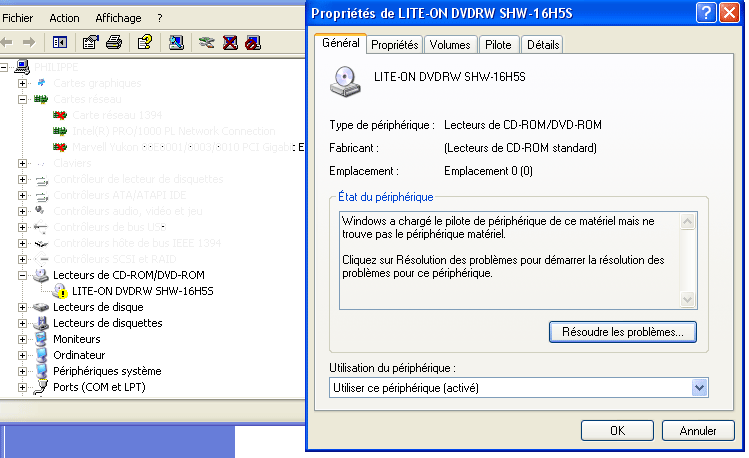Viewport: 749px width, 458px height.
Task: Click the device status scroll-up arrow
Action: pyautogui.click(x=687, y=221)
